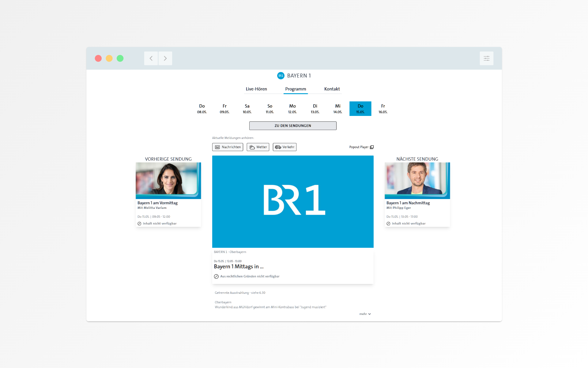Select day Mo 12.05.

pos(292,109)
